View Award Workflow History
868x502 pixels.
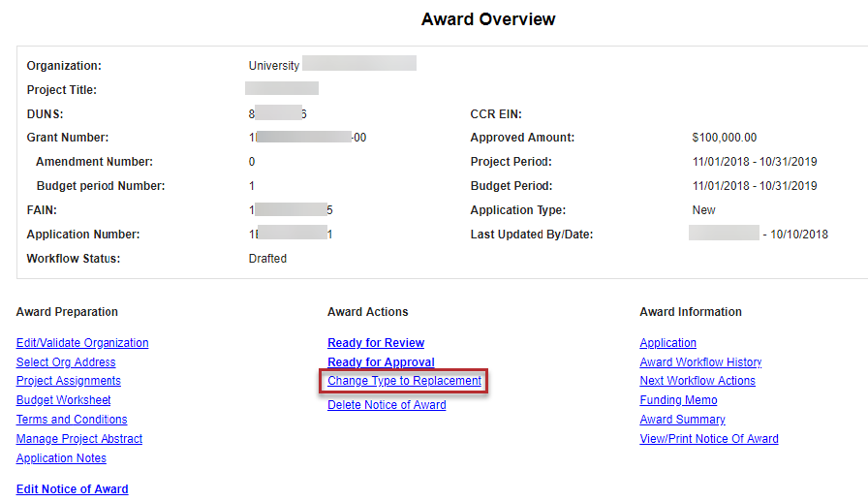700,362
